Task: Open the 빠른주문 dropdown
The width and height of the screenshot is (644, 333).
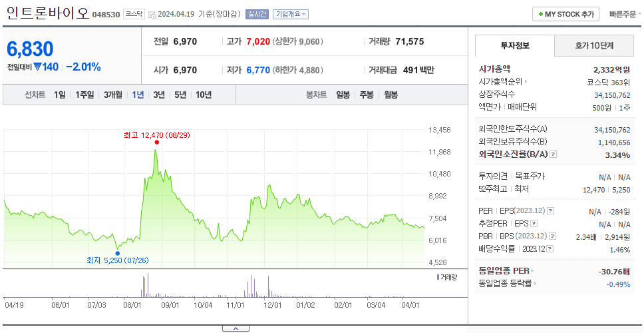Action: [x=625, y=15]
